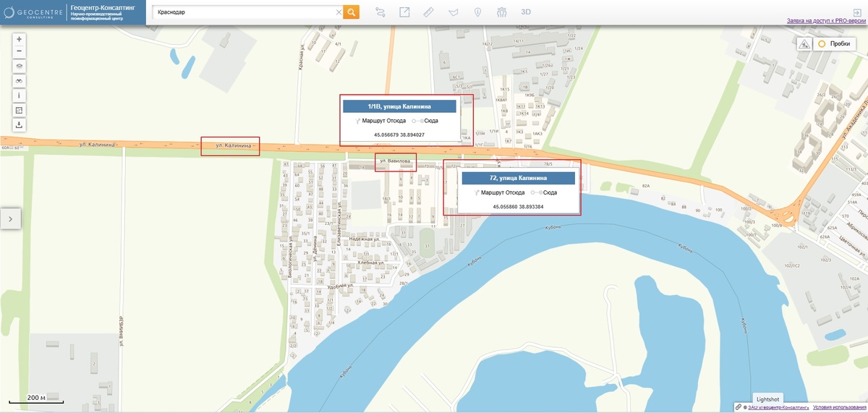Click coordinates 45.055860 38.893384
868x413 pixels.
coord(518,207)
